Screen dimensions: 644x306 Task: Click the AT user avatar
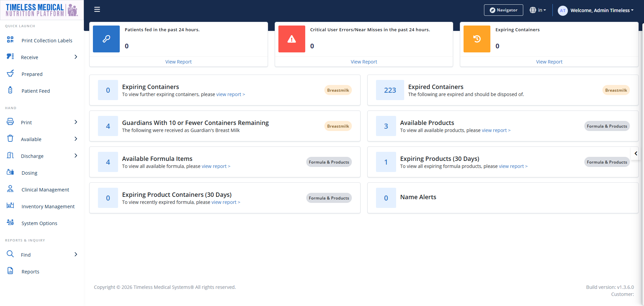(x=562, y=10)
